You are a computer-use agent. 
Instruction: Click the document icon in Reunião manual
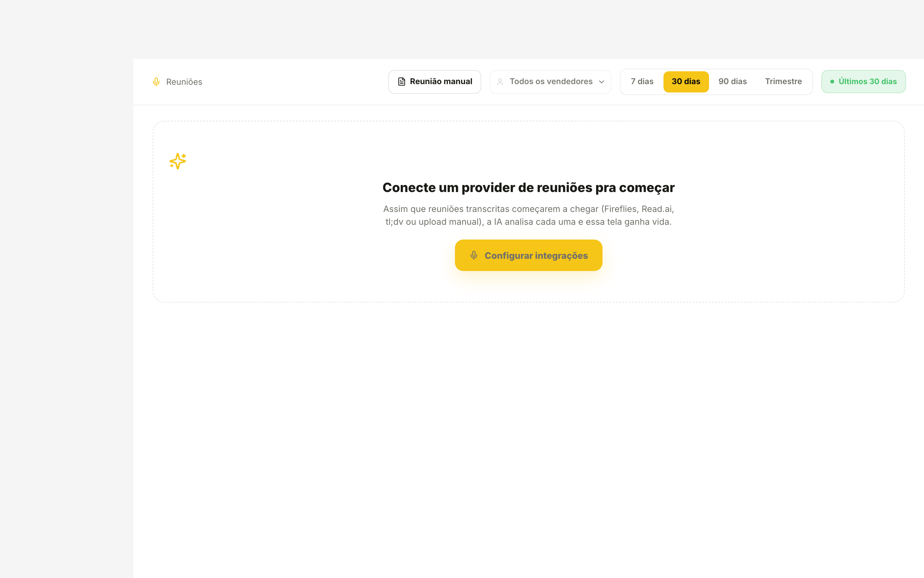tap(401, 82)
